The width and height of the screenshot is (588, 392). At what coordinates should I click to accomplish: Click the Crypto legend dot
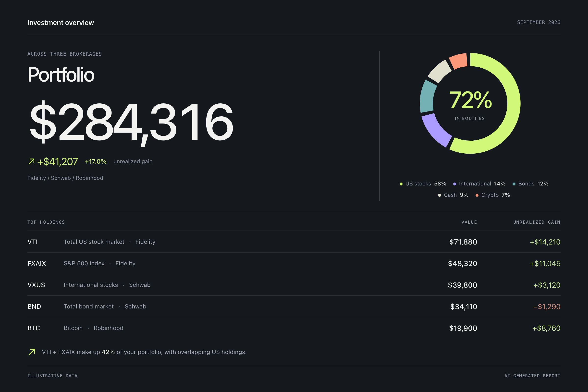click(x=477, y=195)
